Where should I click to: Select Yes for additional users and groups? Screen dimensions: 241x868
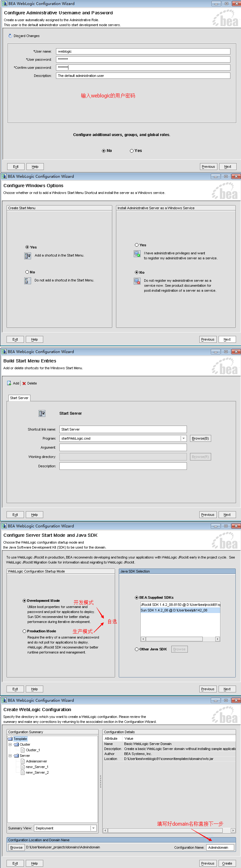coord(132,151)
